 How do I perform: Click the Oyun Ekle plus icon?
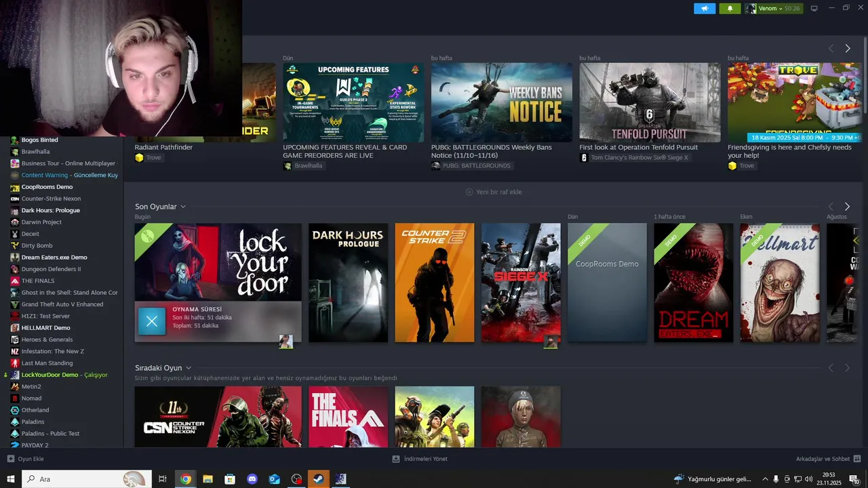pos(10,459)
